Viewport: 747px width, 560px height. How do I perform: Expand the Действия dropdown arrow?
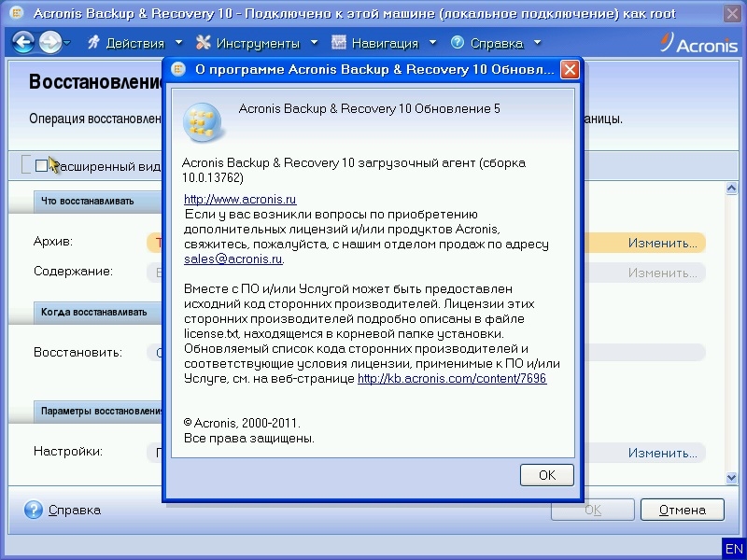point(178,43)
